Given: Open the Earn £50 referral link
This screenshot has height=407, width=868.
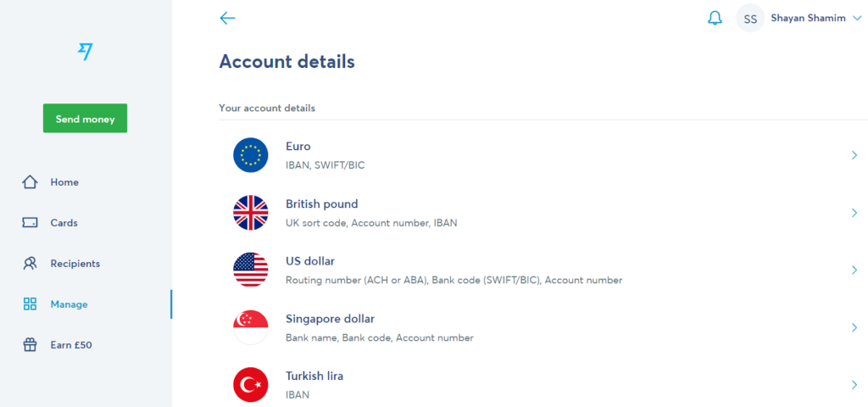Looking at the screenshot, I should click(x=70, y=345).
